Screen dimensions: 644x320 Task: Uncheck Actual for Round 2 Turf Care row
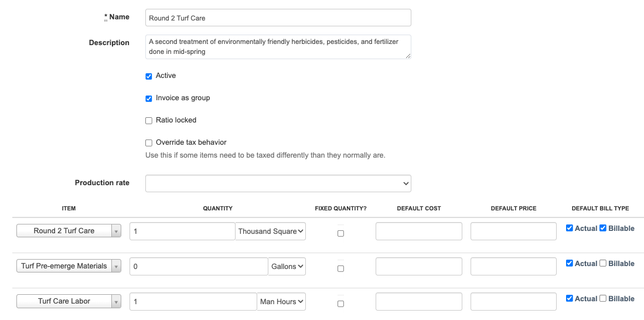pyautogui.click(x=570, y=229)
